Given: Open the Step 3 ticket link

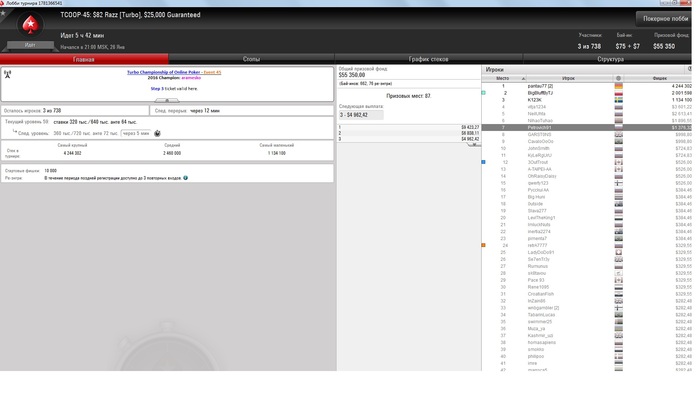Looking at the screenshot, I should [157, 89].
